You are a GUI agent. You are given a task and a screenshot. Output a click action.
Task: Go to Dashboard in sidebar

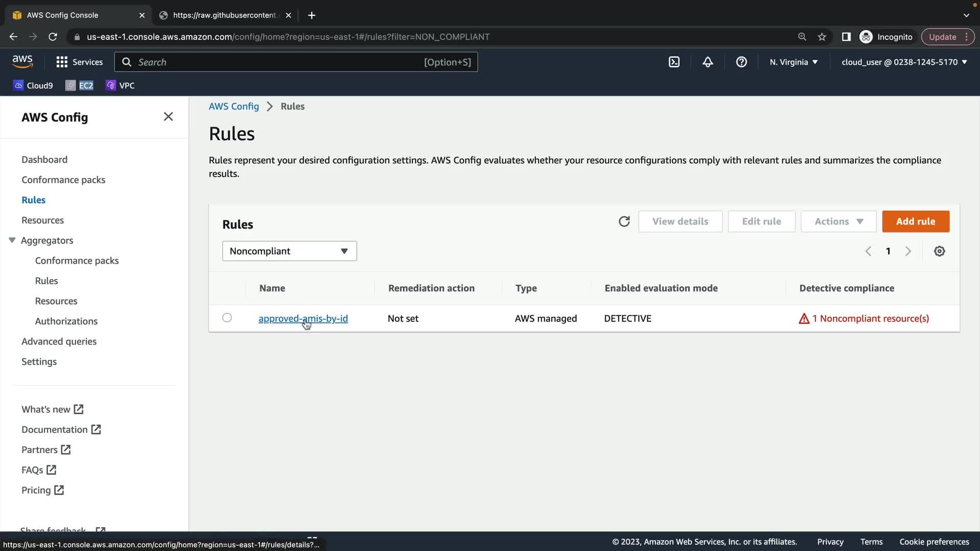click(44, 160)
